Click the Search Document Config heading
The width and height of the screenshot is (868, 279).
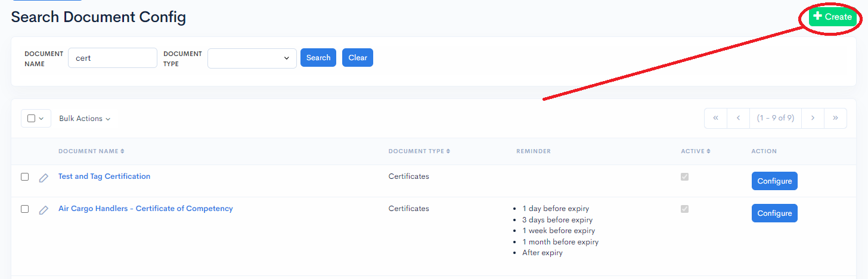(x=98, y=17)
